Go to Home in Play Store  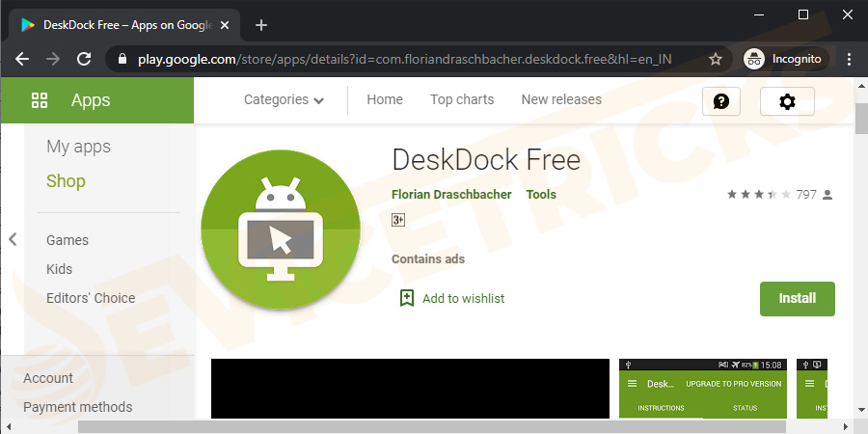[385, 99]
